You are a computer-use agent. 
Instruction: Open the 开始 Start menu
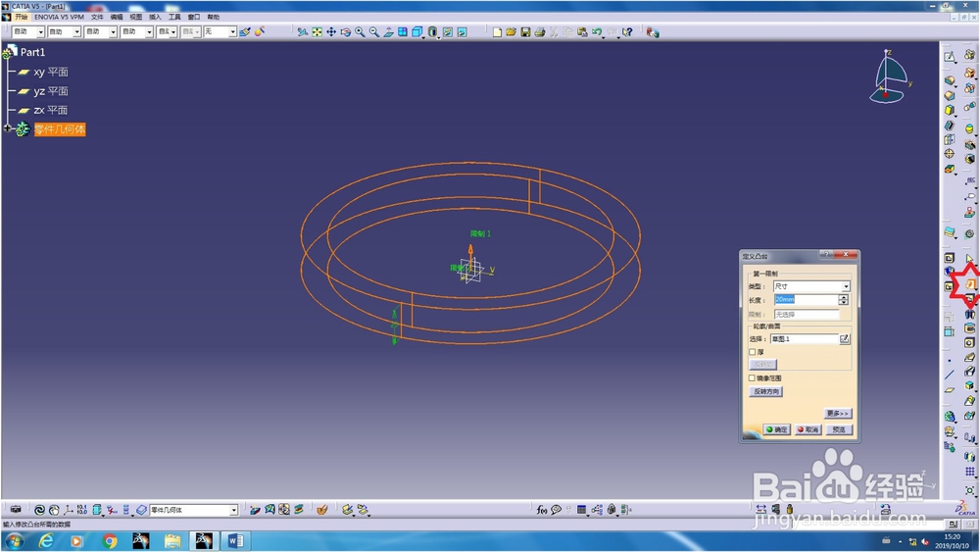point(22,17)
